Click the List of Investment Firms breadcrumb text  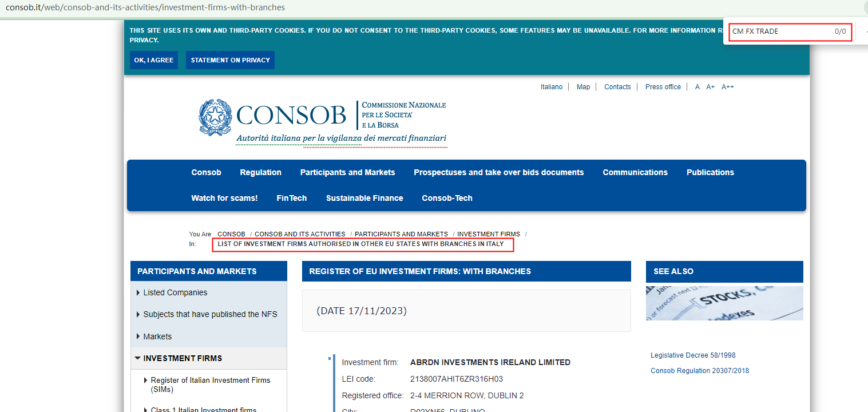point(361,244)
